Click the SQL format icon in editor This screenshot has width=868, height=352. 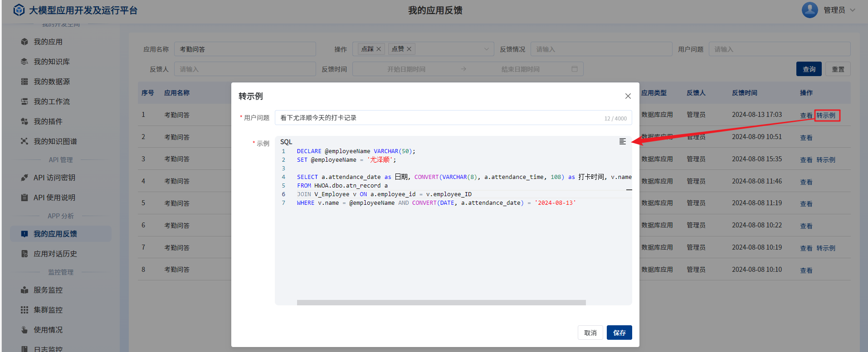(x=622, y=142)
